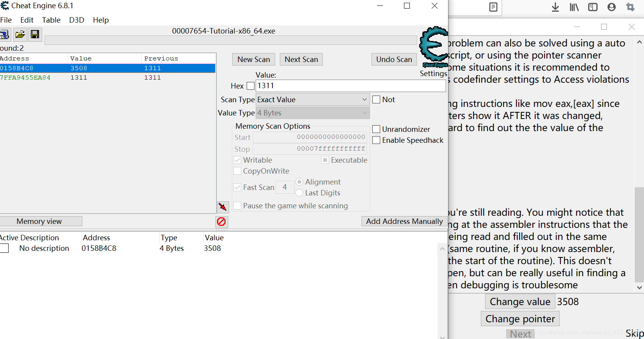Select found address row 7FFA9455EA84

click(107, 78)
